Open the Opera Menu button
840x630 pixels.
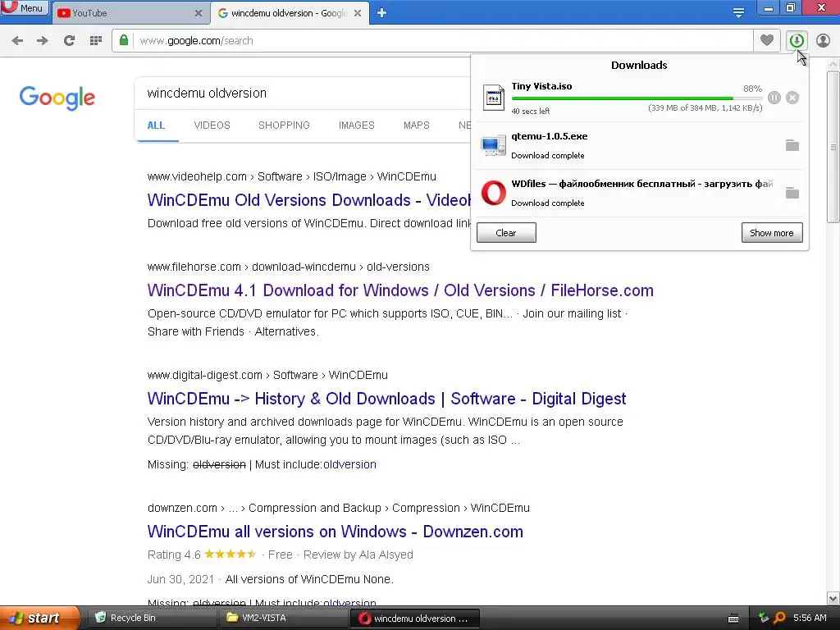pyautogui.click(x=25, y=7)
